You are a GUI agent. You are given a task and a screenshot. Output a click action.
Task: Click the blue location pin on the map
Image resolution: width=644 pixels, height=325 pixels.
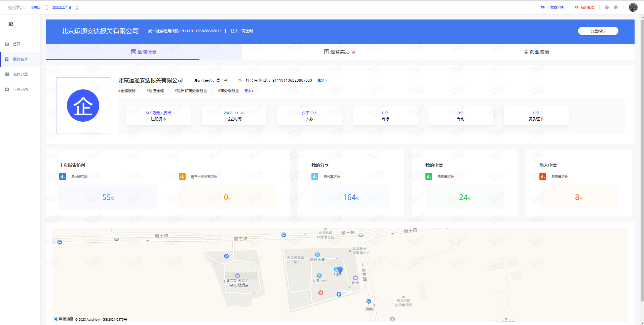coord(340,271)
